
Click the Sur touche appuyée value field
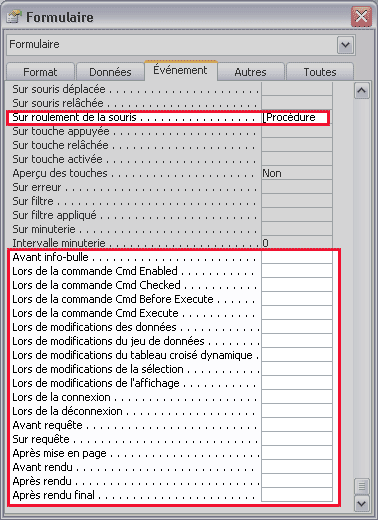coord(297,131)
